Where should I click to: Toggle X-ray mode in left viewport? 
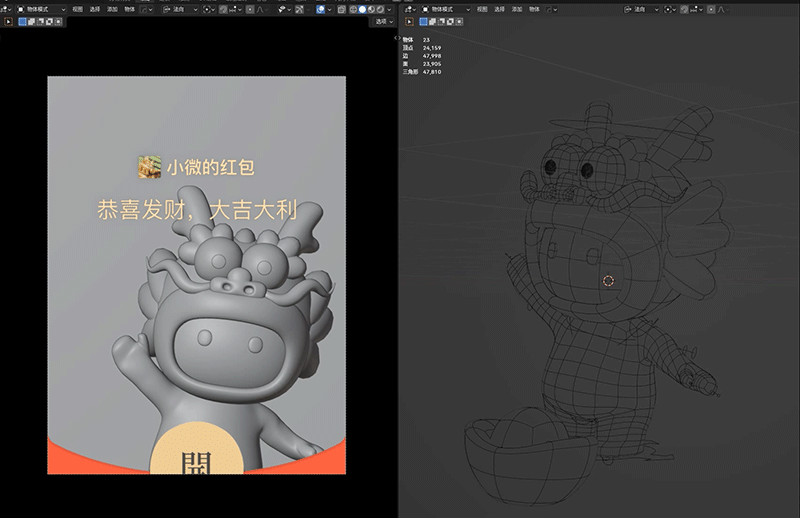click(x=341, y=9)
